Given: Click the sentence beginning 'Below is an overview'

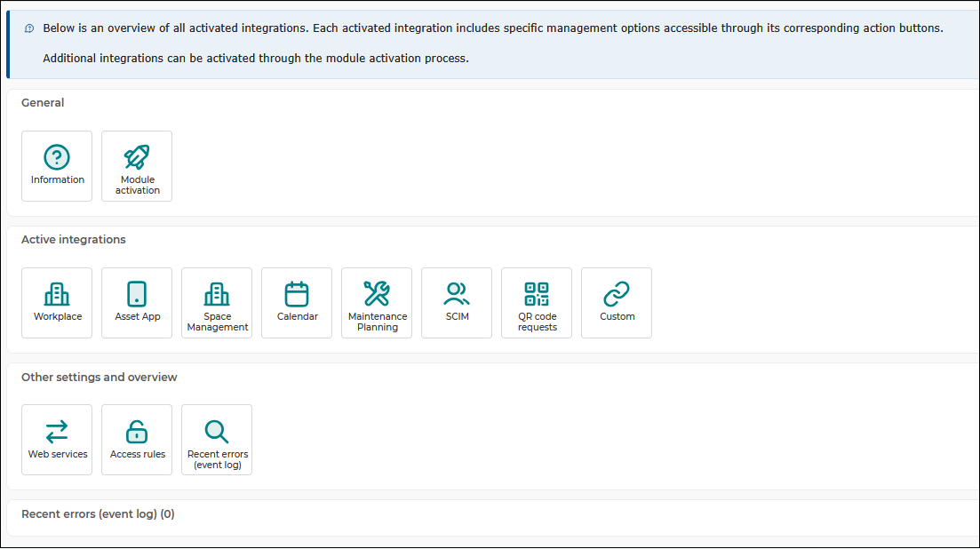Looking at the screenshot, I should [x=493, y=28].
